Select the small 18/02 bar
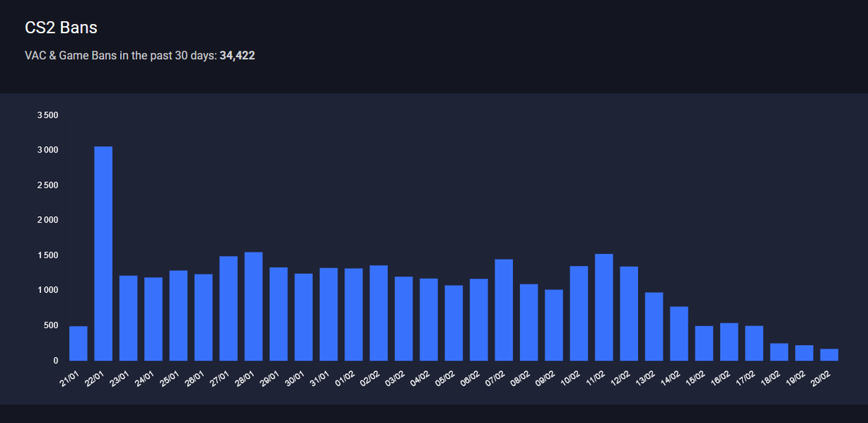Screen dimensions: 868x423 [x=779, y=352]
